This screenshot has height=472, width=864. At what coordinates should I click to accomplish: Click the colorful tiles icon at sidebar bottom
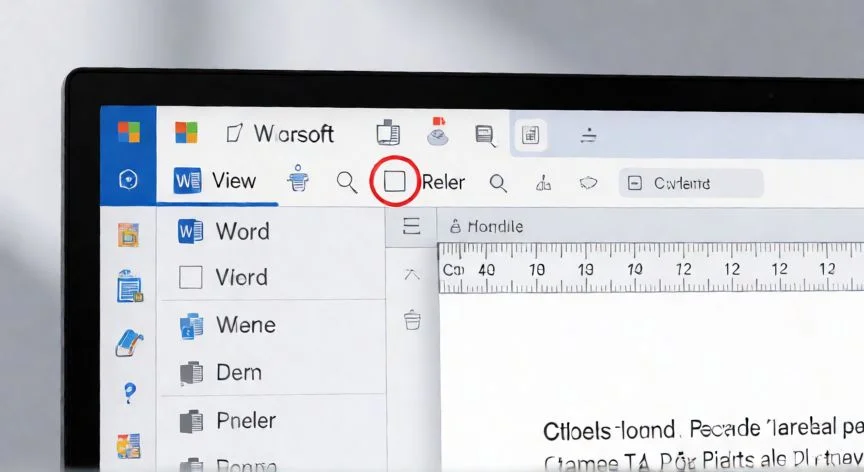tap(129, 446)
